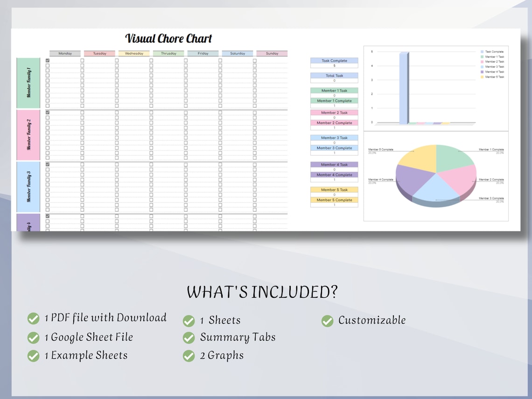The image size is (532, 399).
Task: Click the check icon beside '2 Graphs'
Action: point(189,355)
